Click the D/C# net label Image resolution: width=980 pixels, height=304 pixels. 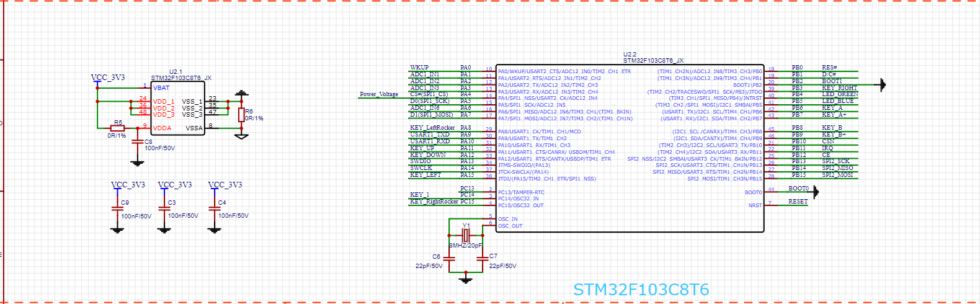coord(829,74)
